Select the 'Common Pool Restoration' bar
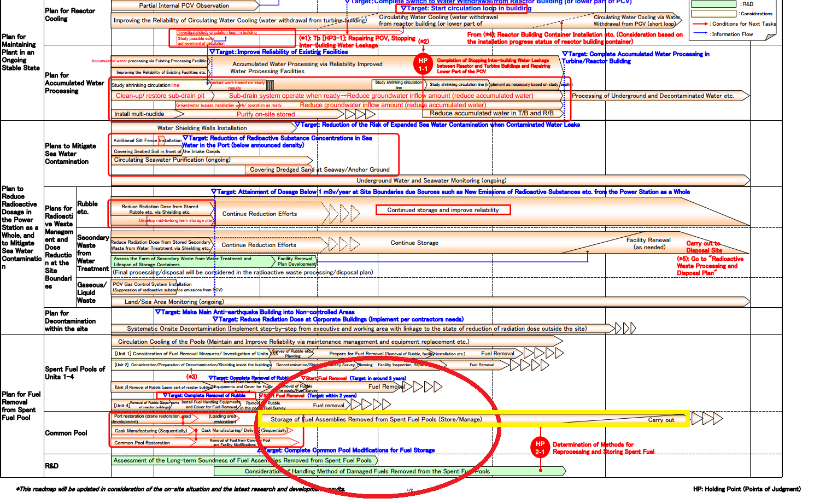 pos(153,443)
